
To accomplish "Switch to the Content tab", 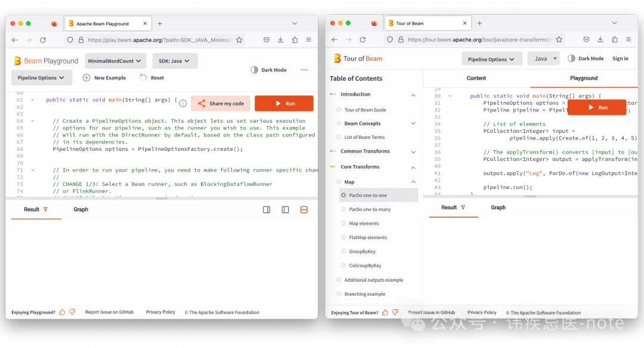I will [476, 78].
